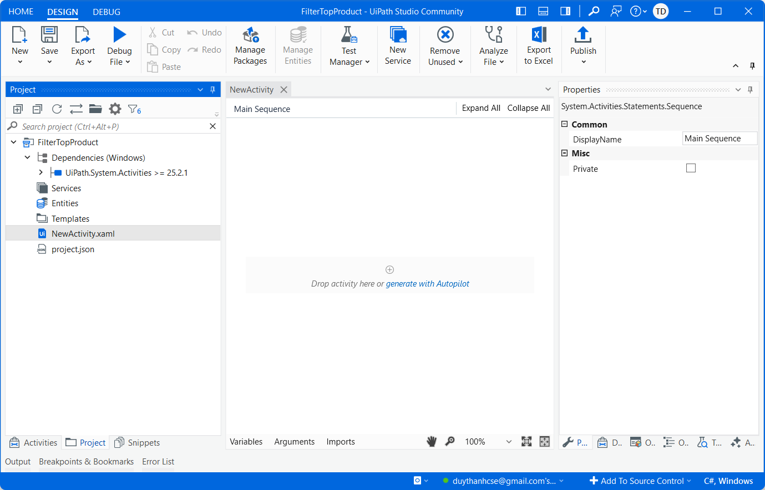Toggle the Private checkbox

click(691, 168)
